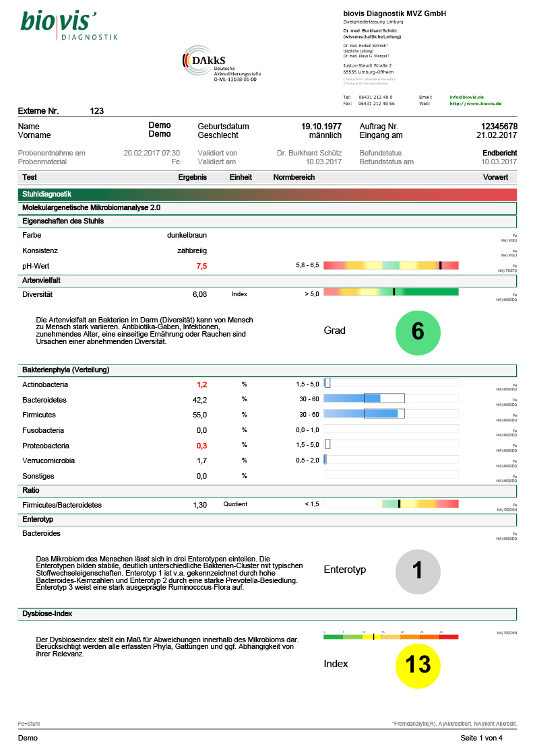The width and height of the screenshot is (535, 756).
Task: Click the green Grad 6 circle
Action: pos(418,333)
